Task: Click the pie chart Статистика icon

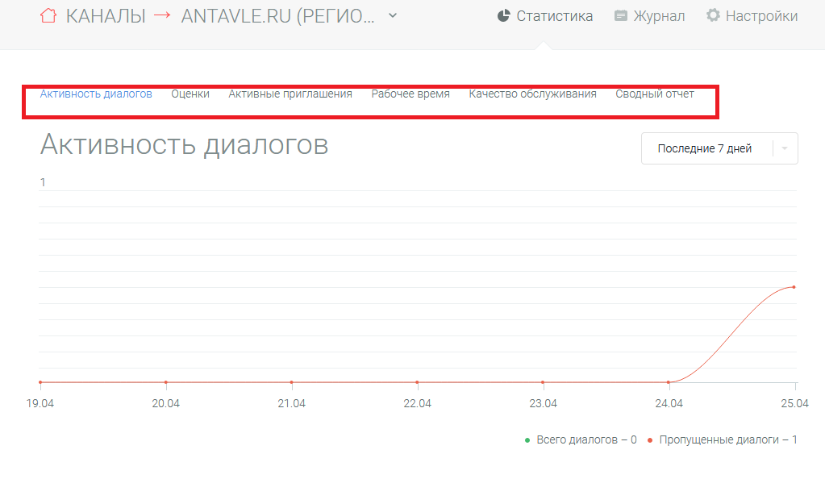Action: 503,16
